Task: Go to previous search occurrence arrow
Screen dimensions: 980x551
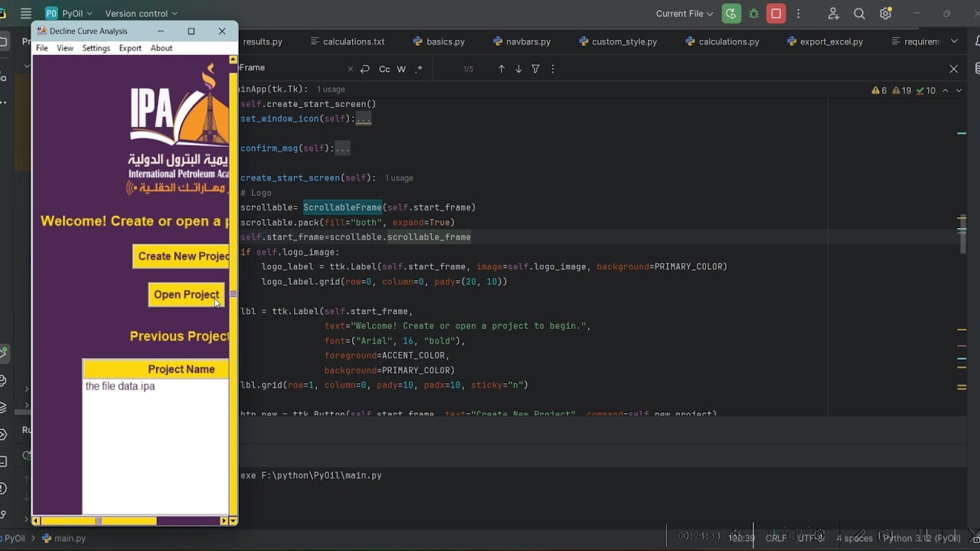Action: (x=501, y=69)
